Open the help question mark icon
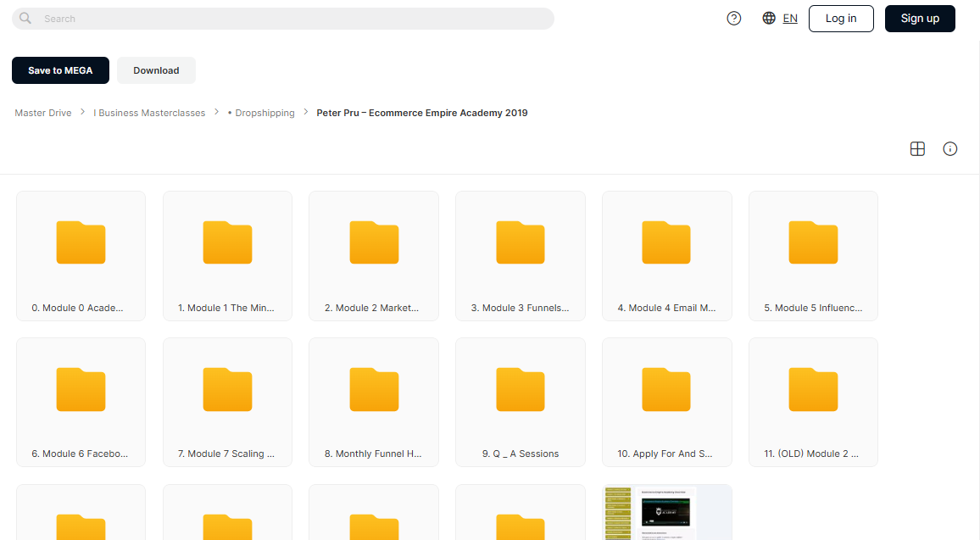Viewport: 980px width, 540px height. coord(734,18)
